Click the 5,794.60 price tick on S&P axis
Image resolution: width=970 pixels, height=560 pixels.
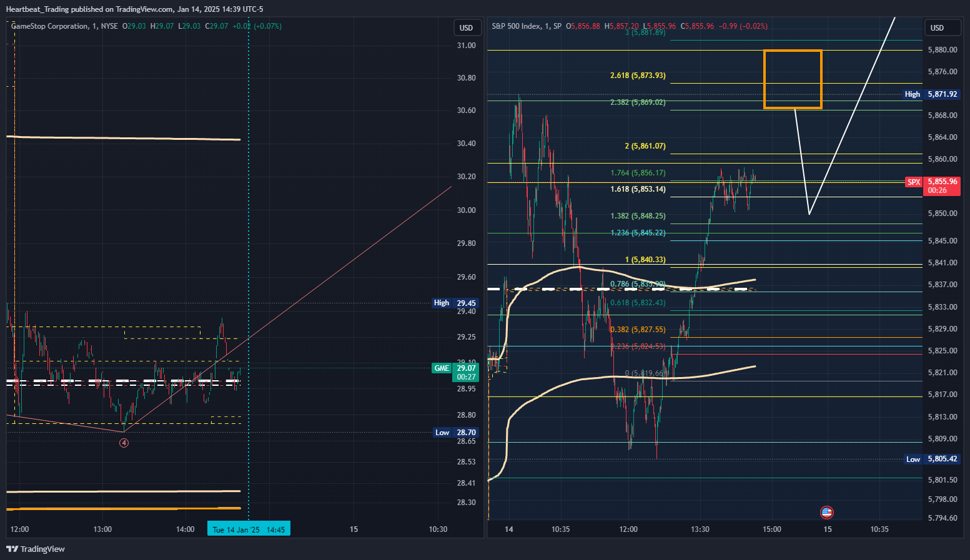(x=943, y=518)
